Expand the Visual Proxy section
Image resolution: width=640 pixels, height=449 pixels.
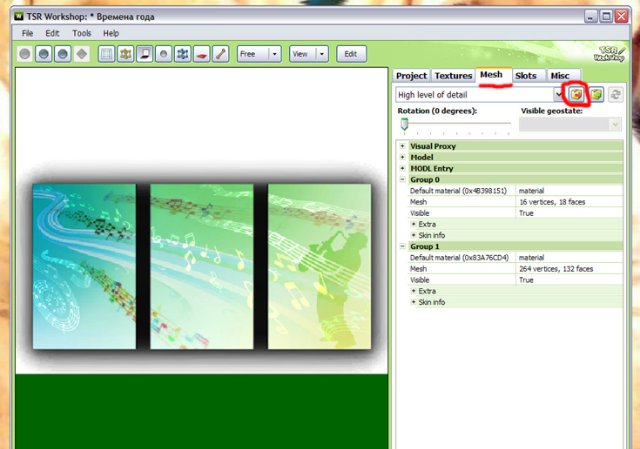click(x=403, y=146)
